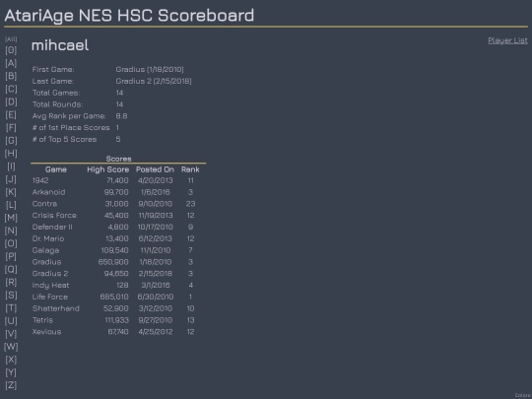Filter players by letter [U]
Image resolution: width=532 pixels, height=399 pixels.
tap(11, 321)
